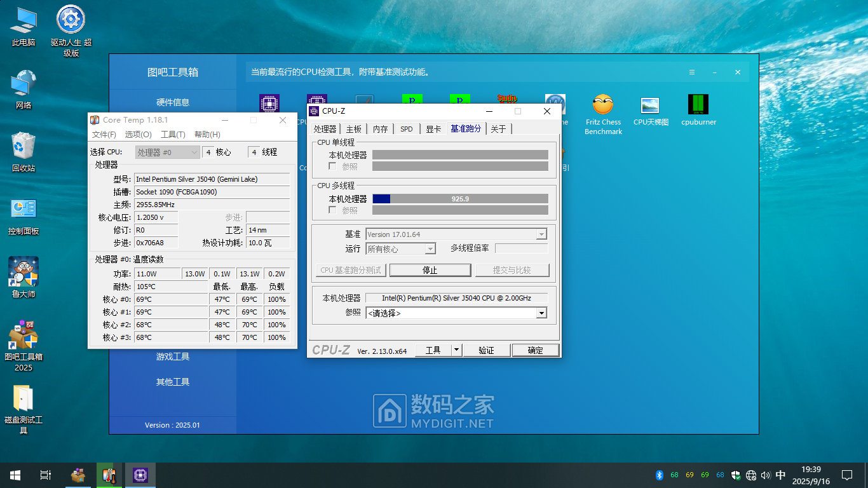
Task: Open the 此电脑 desktop icon
Action: 24,27
